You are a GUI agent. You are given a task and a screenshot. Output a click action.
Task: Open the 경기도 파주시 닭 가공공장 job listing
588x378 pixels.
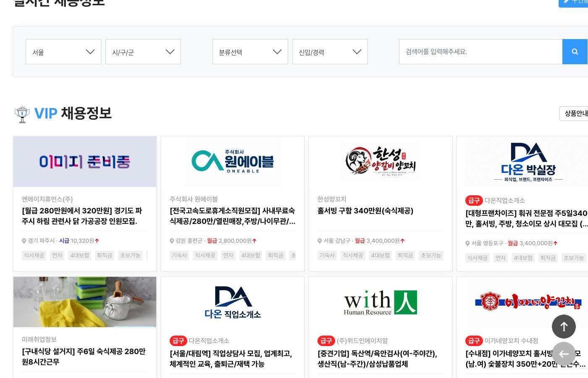coord(82,216)
